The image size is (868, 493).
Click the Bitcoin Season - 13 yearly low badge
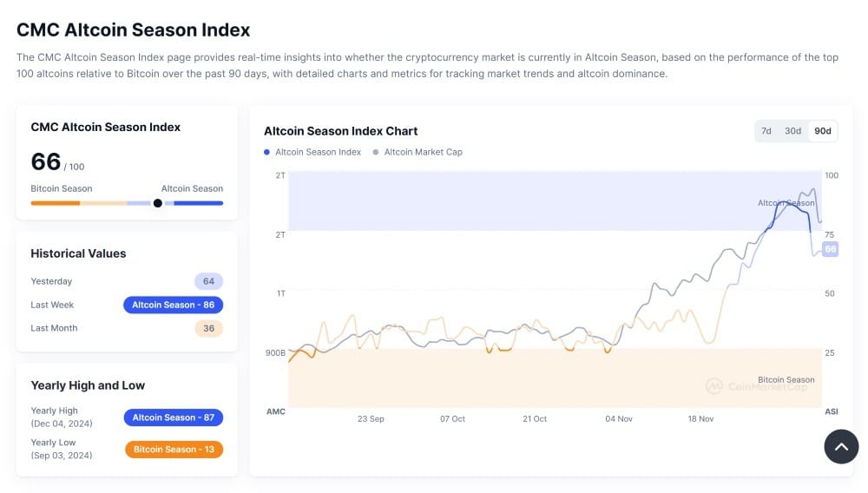[174, 450]
